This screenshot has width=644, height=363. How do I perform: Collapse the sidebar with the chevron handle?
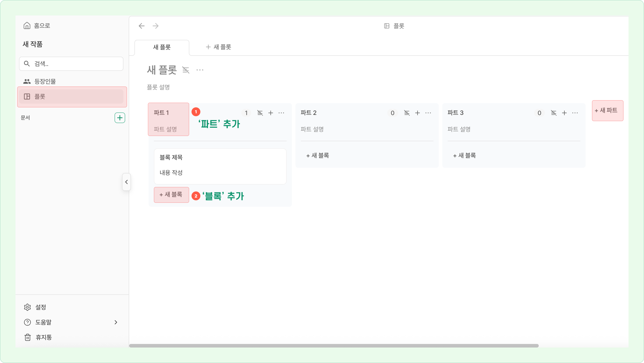(x=126, y=182)
